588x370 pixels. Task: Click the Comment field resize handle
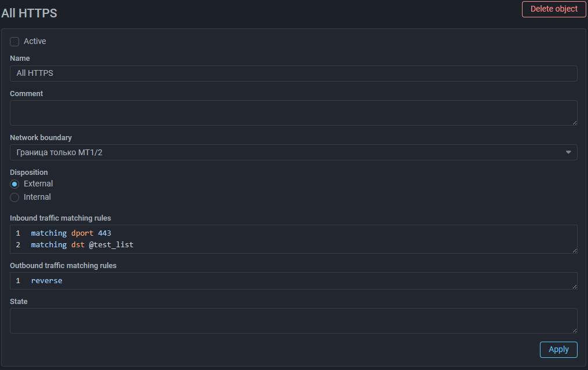click(x=575, y=123)
